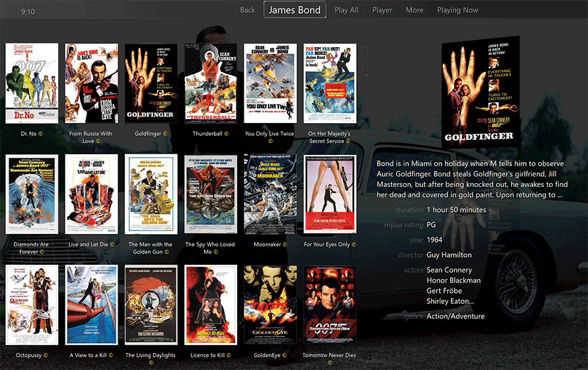
Task: Click actor name 'Sean Connery'
Action: coord(449,270)
